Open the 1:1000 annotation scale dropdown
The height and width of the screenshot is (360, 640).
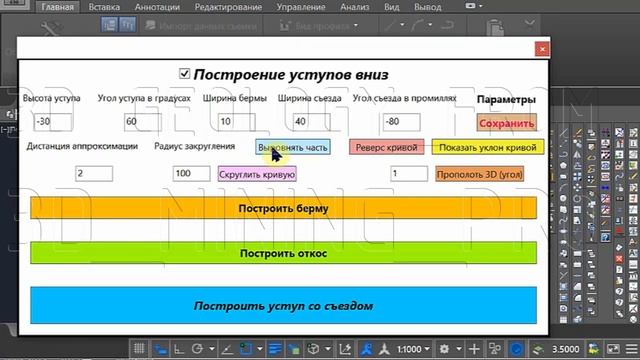[413, 349]
